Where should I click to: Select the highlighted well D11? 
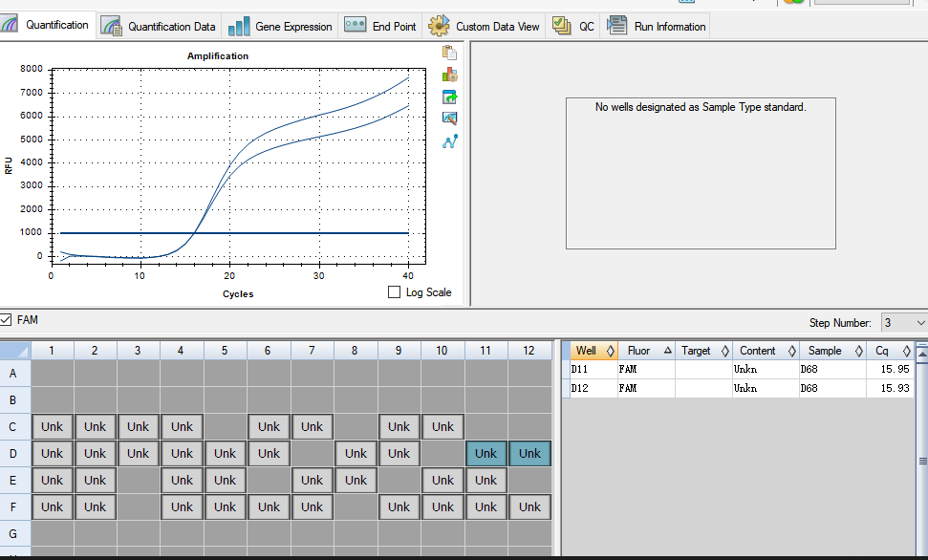[486, 453]
